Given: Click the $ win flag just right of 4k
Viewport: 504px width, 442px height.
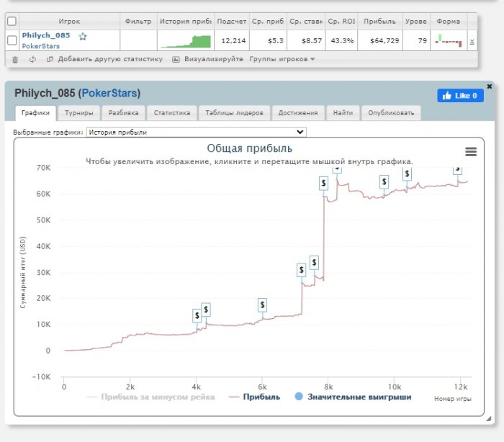Looking at the screenshot, I should coord(206,310).
